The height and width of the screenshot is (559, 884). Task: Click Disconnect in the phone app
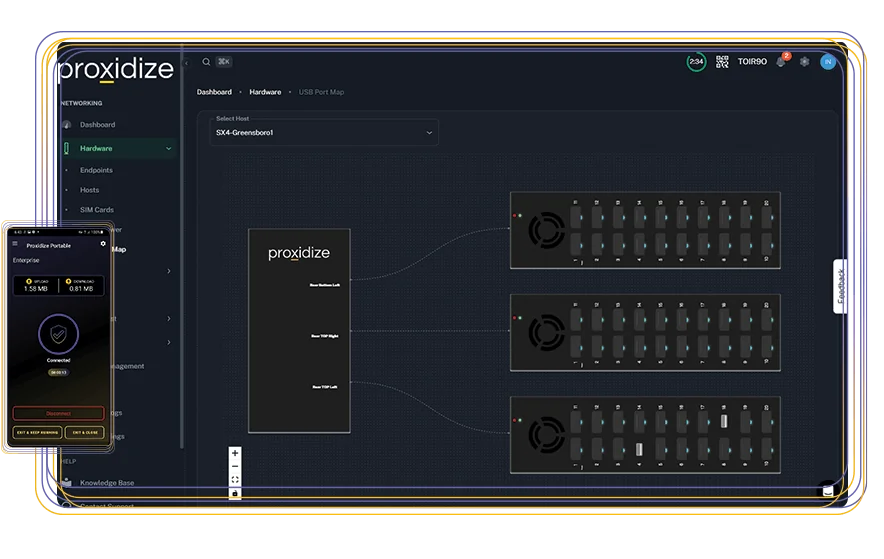[59, 413]
